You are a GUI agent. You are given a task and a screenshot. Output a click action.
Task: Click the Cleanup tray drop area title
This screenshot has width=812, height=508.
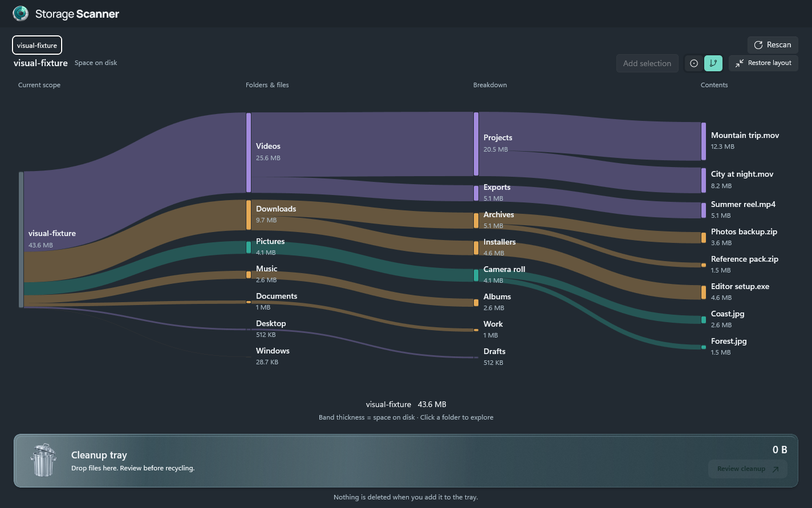click(x=99, y=455)
